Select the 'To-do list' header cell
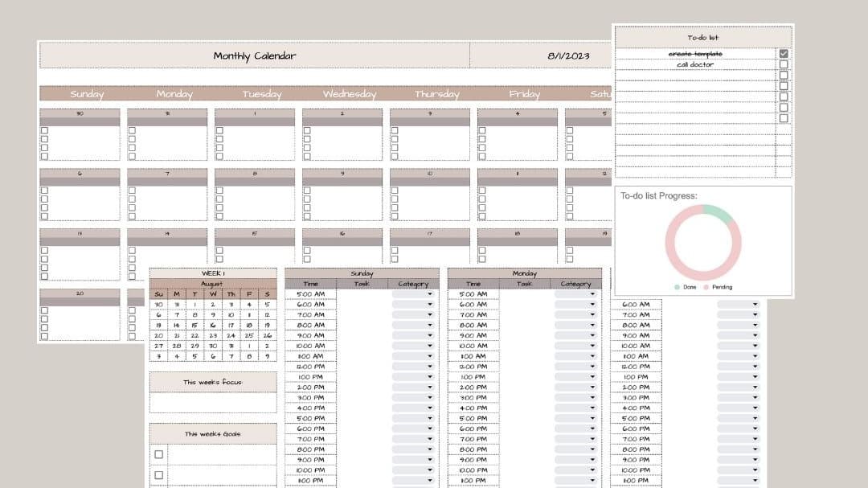This screenshot has height=488, width=868. click(703, 38)
